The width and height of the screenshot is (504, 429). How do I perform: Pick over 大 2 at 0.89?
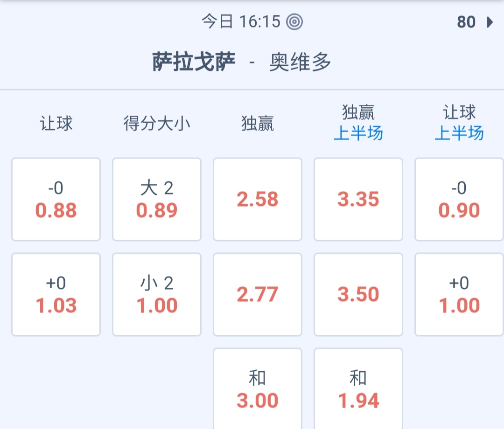(x=157, y=200)
